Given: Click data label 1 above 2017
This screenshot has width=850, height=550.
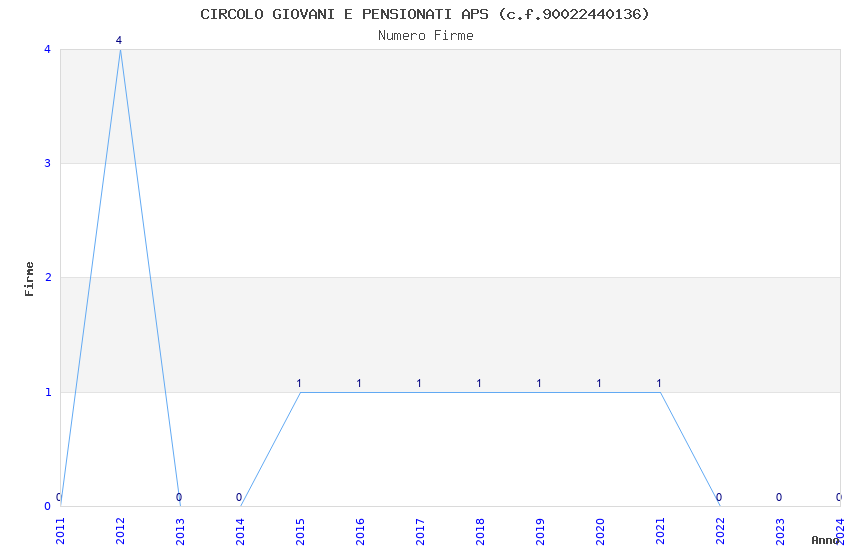Looking at the screenshot, I should coord(418,383).
